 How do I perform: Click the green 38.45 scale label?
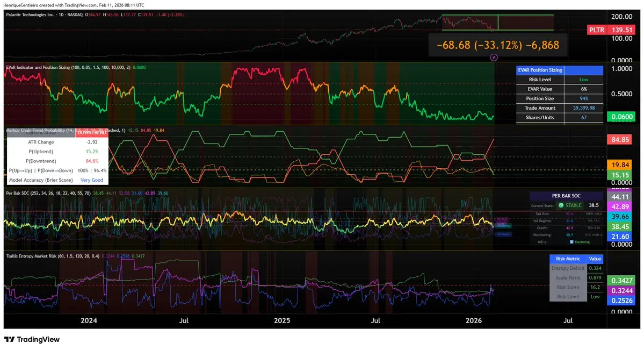pyautogui.click(x=620, y=227)
